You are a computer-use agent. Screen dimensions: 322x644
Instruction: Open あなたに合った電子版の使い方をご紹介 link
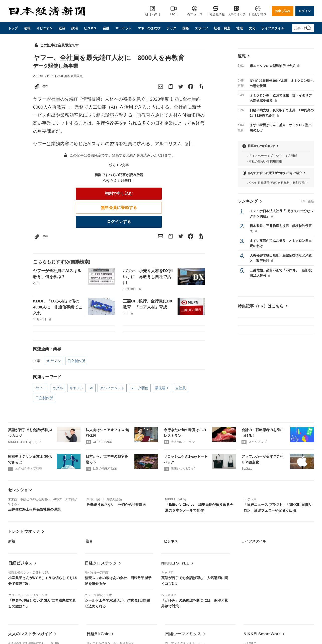275,173
